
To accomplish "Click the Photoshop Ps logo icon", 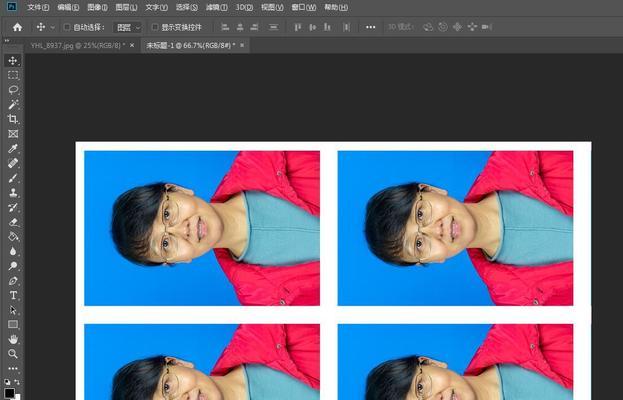I will pyautogui.click(x=12, y=6).
